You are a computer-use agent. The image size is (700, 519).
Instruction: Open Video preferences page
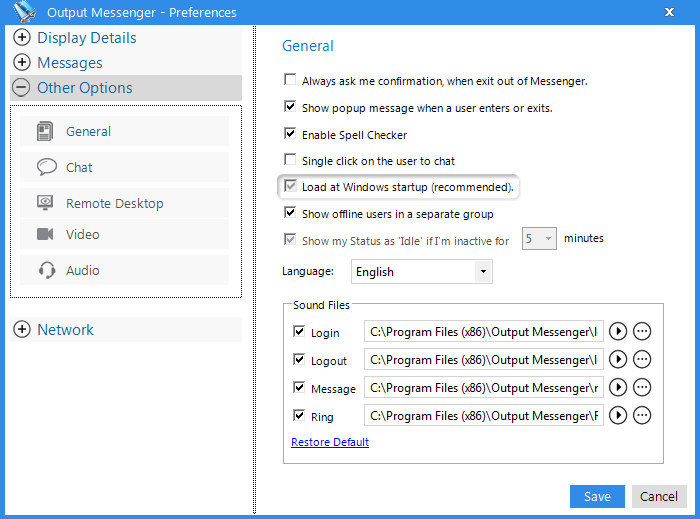click(125, 234)
